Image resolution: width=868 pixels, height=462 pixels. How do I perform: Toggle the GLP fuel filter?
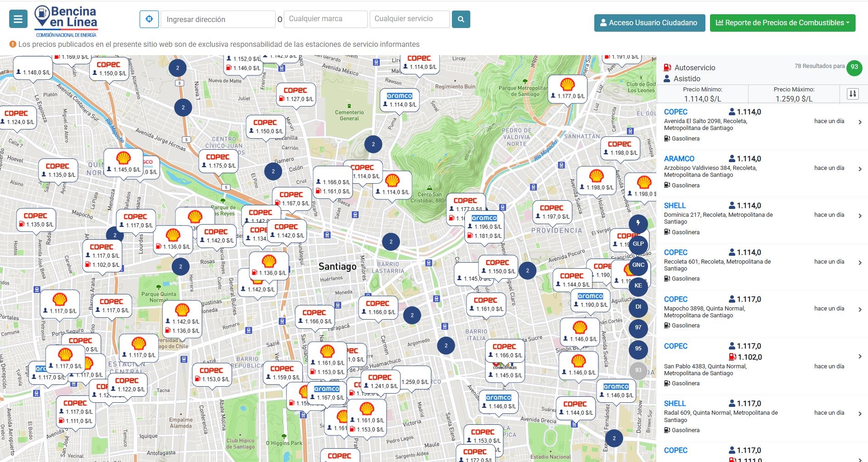tap(638, 244)
